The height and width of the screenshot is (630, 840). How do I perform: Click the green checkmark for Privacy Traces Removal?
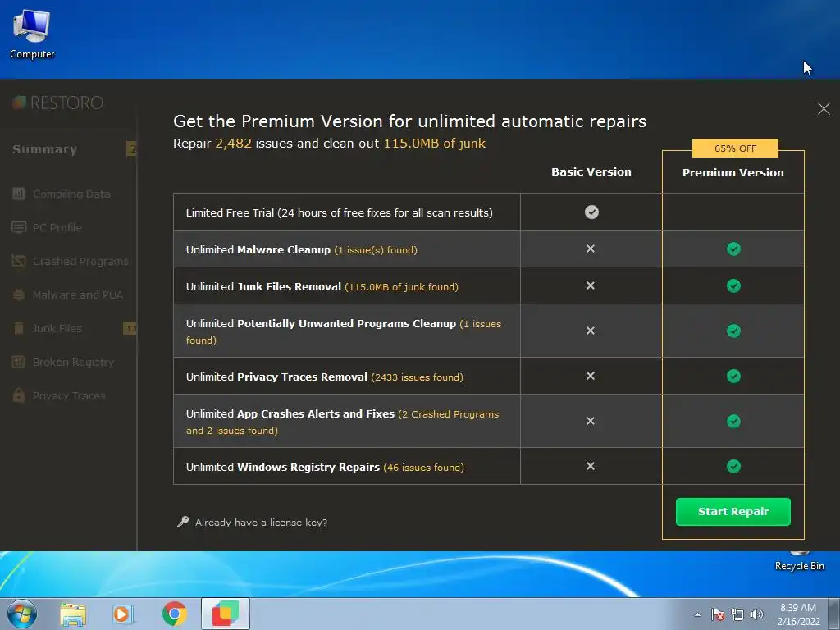tap(733, 376)
